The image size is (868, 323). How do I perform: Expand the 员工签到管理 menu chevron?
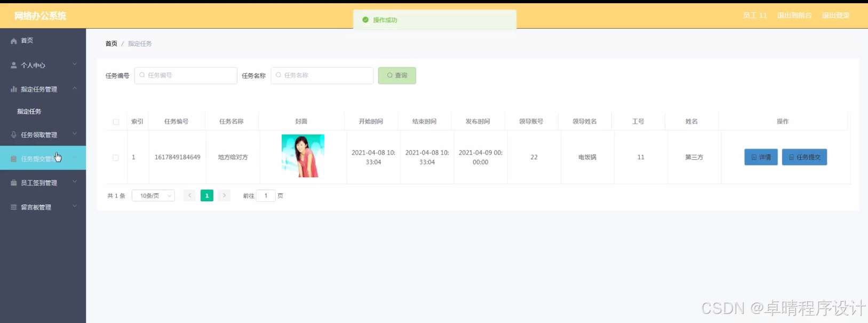click(x=75, y=182)
